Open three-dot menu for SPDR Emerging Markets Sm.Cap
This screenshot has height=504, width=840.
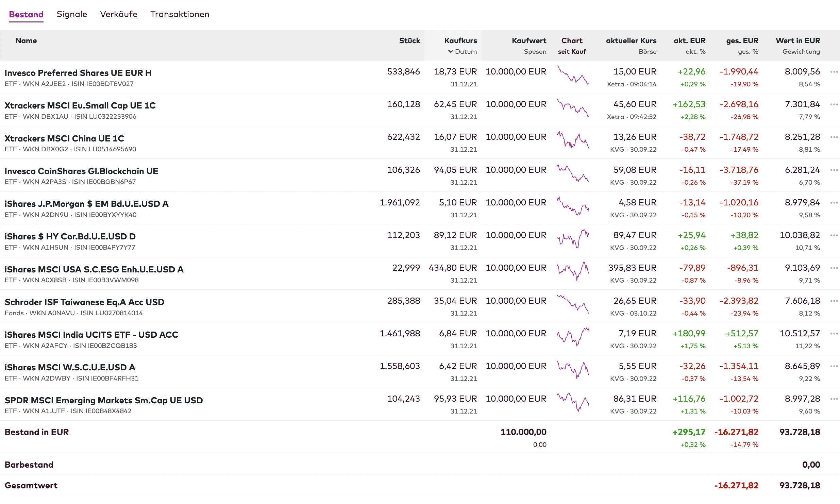point(834,399)
